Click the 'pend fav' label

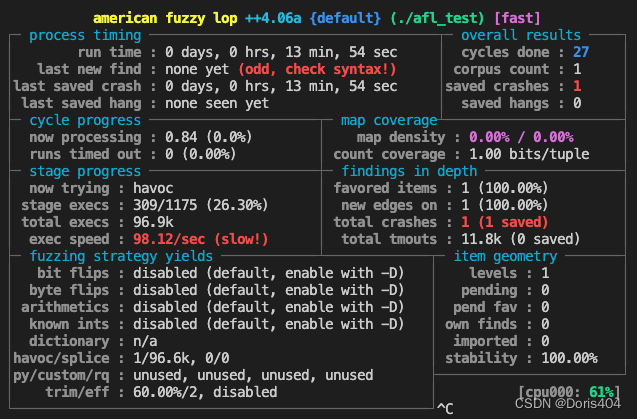[x=485, y=308]
